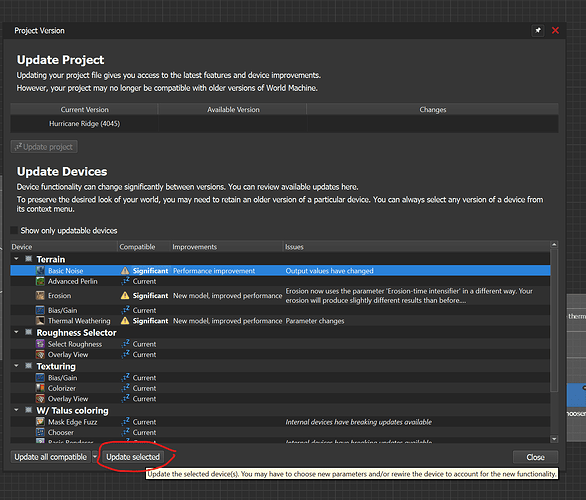Open the Update all compatible dropdown arrow
Screen dimensions: 586x500
(x=95, y=457)
